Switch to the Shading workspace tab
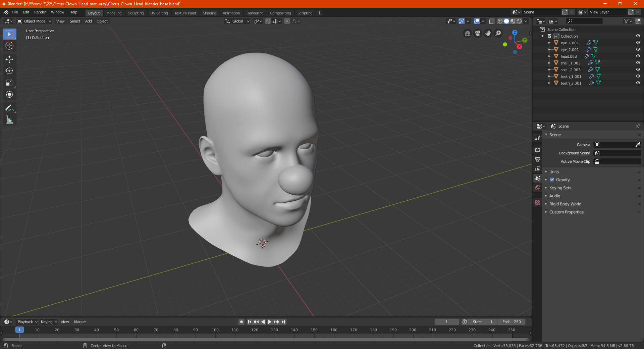 209,13
